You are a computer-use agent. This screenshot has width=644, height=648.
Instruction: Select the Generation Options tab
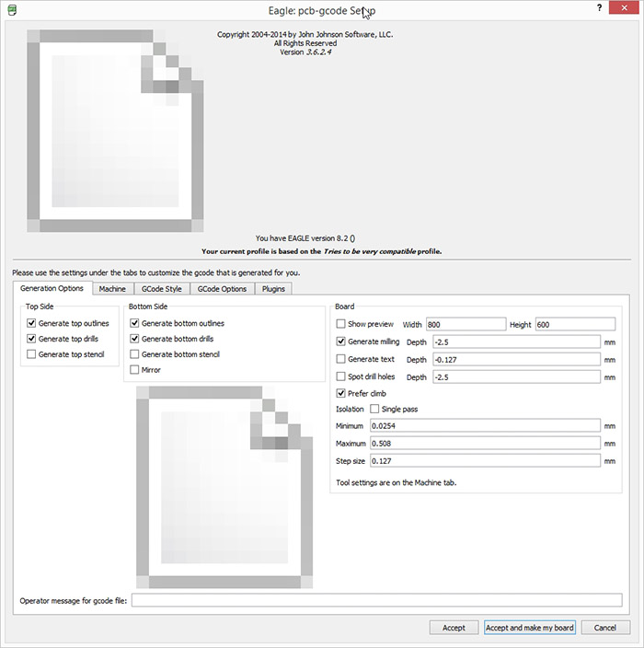(52, 288)
